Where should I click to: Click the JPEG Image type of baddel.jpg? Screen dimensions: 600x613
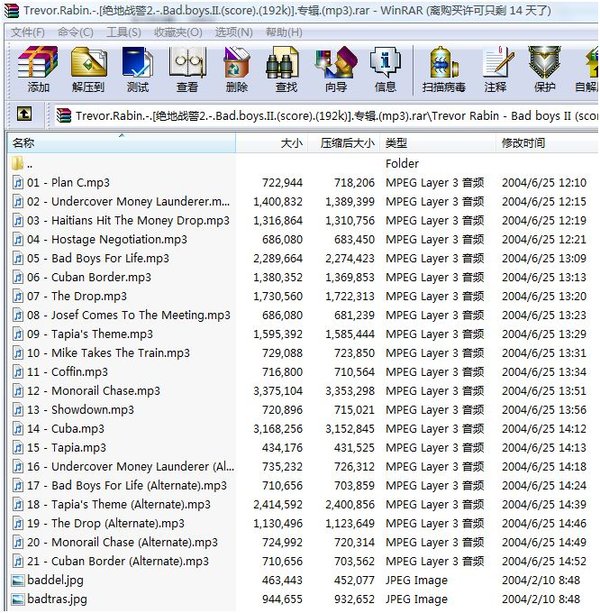(x=417, y=580)
